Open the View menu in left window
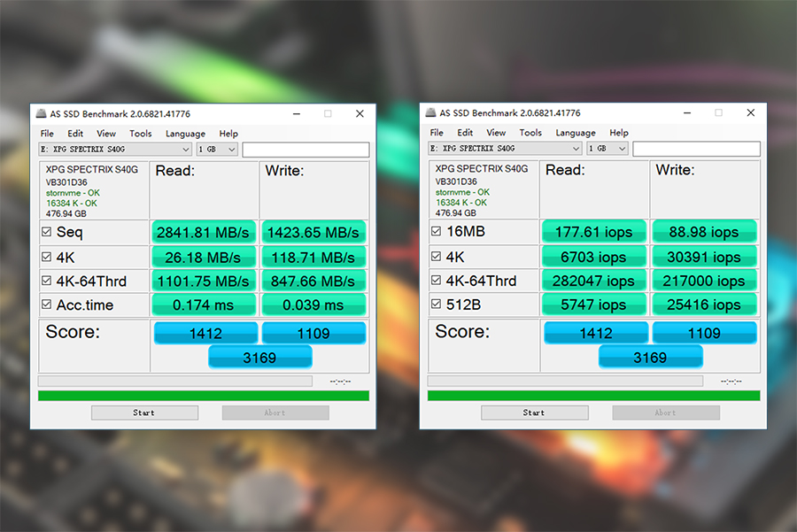 tap(106, 134)
